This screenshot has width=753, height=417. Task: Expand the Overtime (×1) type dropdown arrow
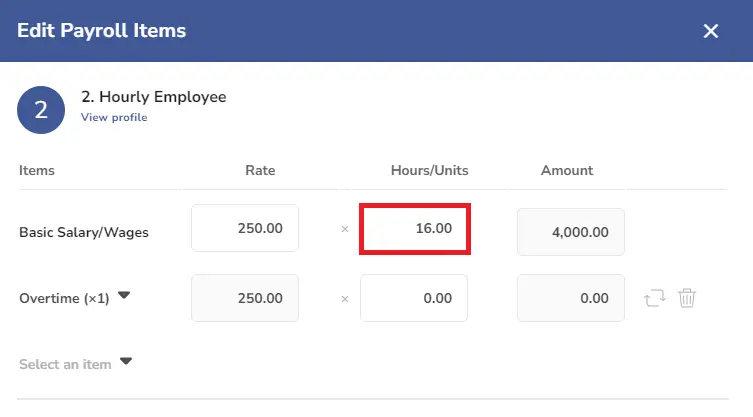point(124,295)
